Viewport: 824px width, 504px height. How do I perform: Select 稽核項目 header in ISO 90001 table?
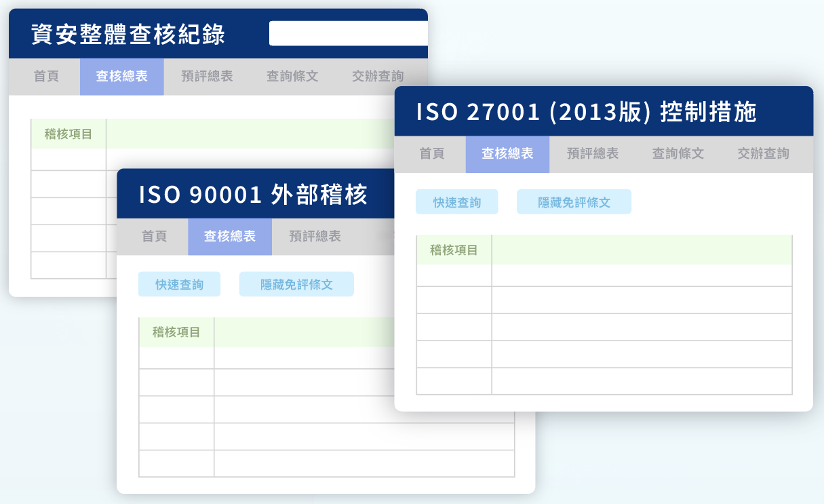point(176,332)
